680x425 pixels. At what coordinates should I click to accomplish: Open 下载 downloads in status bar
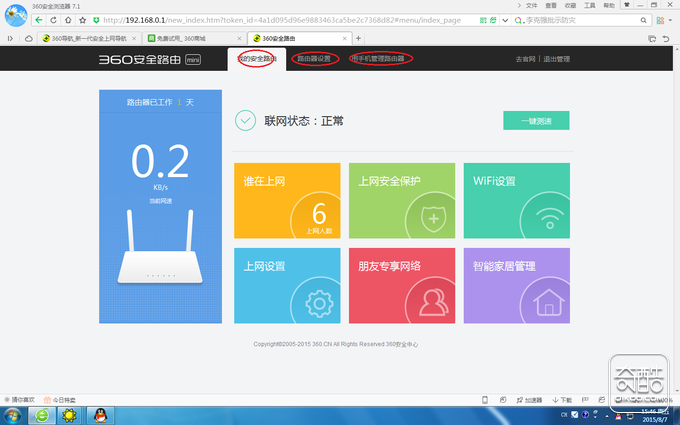click(x=562, y=400)
